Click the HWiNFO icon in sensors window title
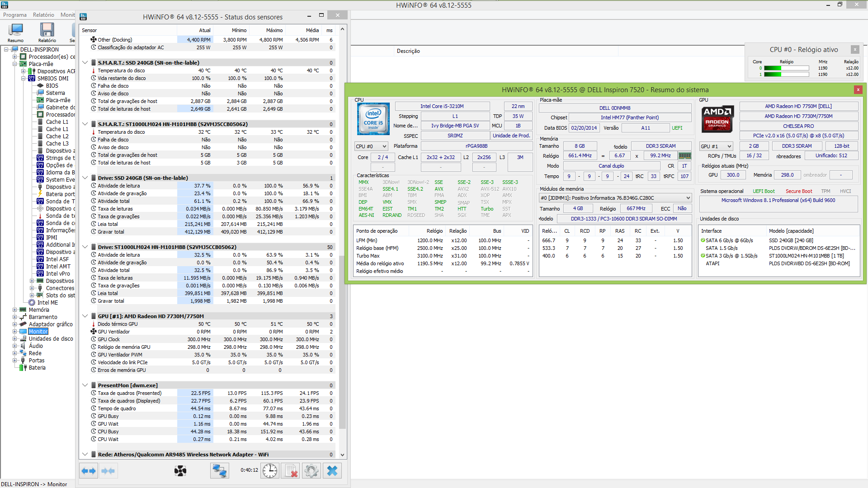Screen dimensions: 868x488 pyautogui.click(x=83, y=17)
